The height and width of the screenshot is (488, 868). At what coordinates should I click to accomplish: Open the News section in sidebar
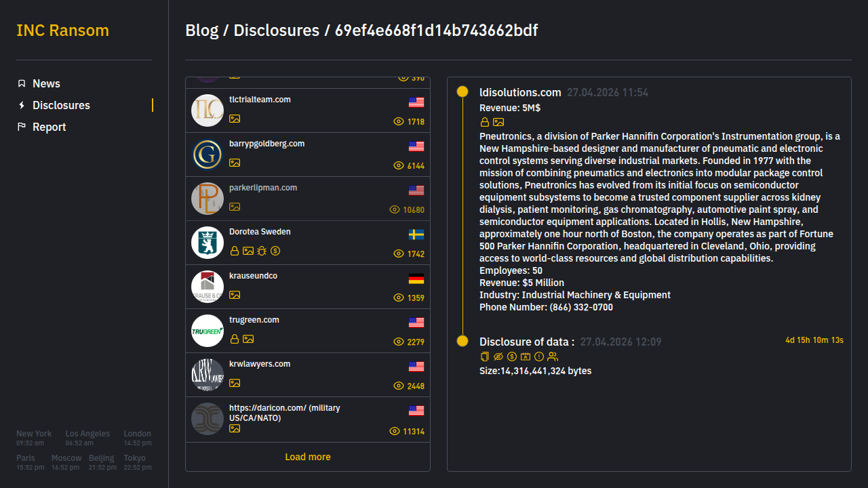[46, 83]
